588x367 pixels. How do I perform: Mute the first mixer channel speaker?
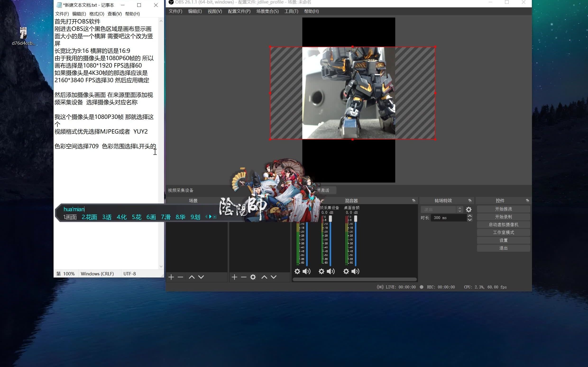pos(306,271)
